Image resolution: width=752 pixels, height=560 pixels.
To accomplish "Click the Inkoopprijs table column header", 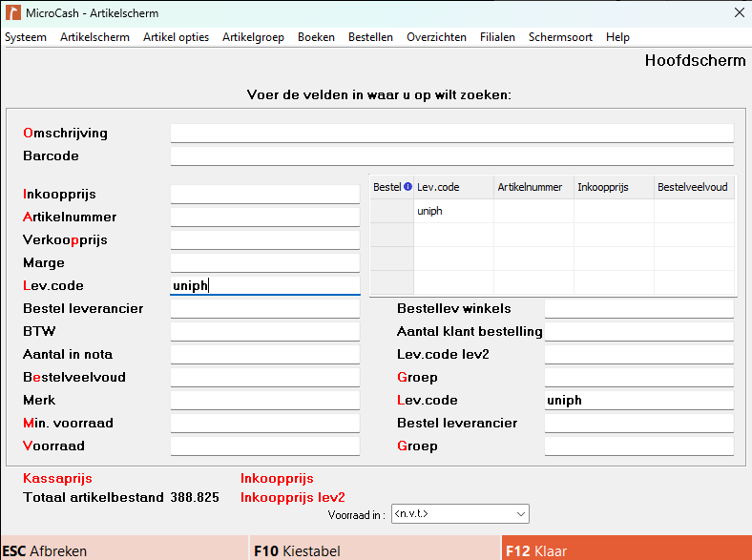I will tap(614, 187).
